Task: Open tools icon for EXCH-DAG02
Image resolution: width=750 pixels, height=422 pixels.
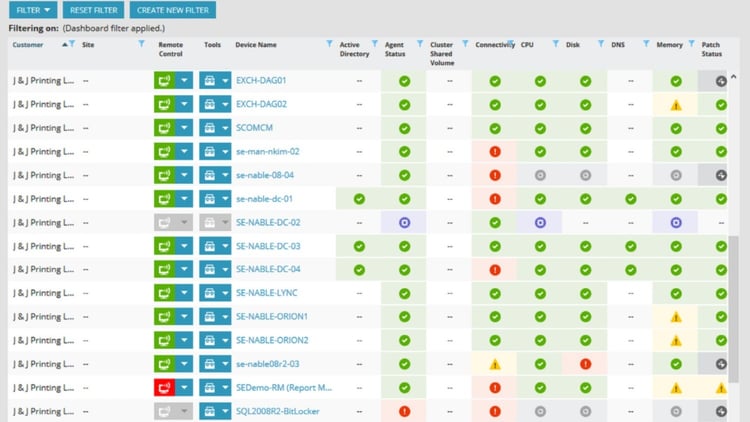Action: [x=209, y=104]
